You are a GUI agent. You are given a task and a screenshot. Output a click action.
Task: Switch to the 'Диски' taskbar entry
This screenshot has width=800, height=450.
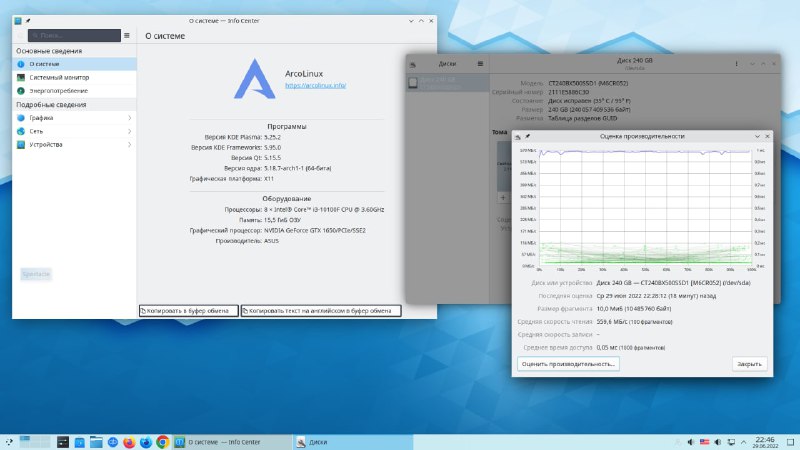[353, 442]
